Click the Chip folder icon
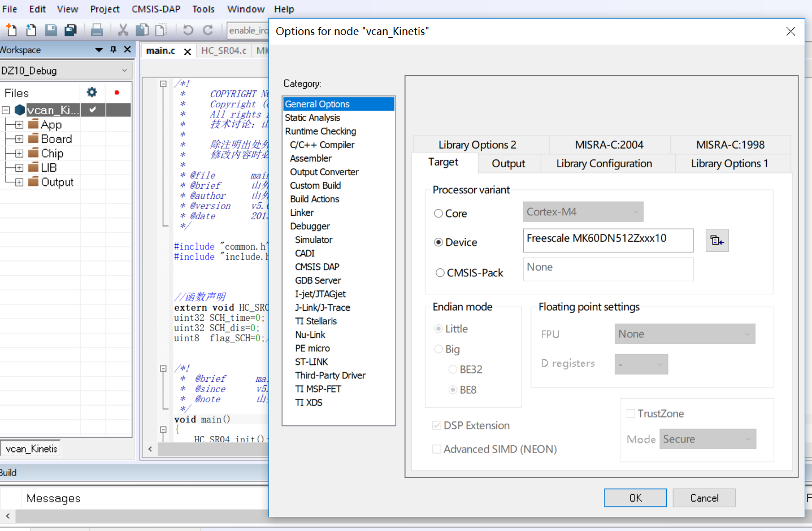The height and width of the screenshot is (531, 812). click(33, 153)
